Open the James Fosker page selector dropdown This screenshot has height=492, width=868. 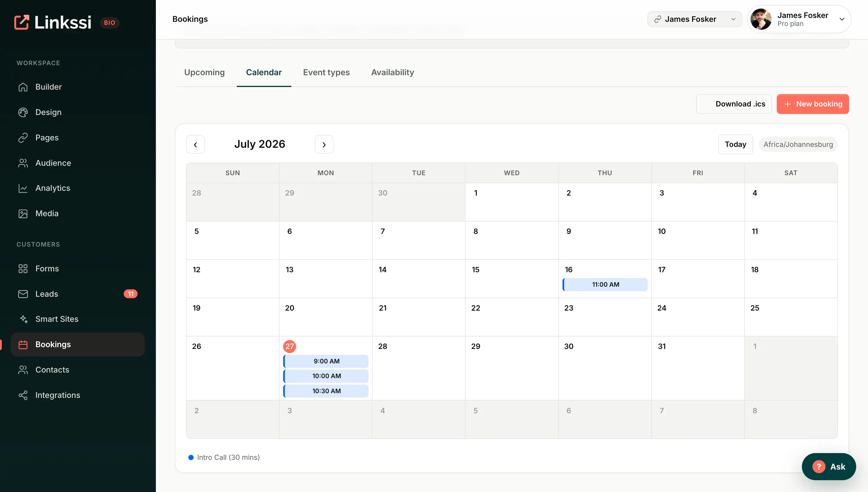[x=694, y=19]
